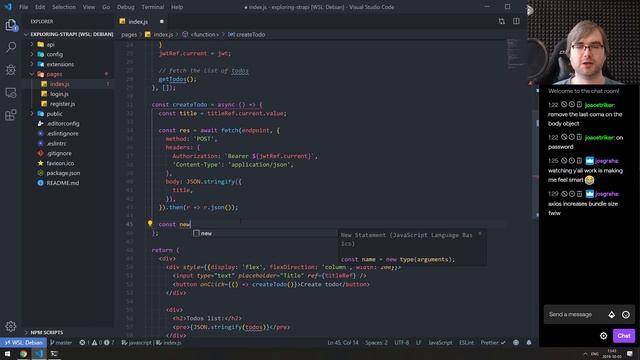This screenshot has width=640, height=360.
Task: Open the Manage gear in activity bar
Action: click(x=11, y=326)
